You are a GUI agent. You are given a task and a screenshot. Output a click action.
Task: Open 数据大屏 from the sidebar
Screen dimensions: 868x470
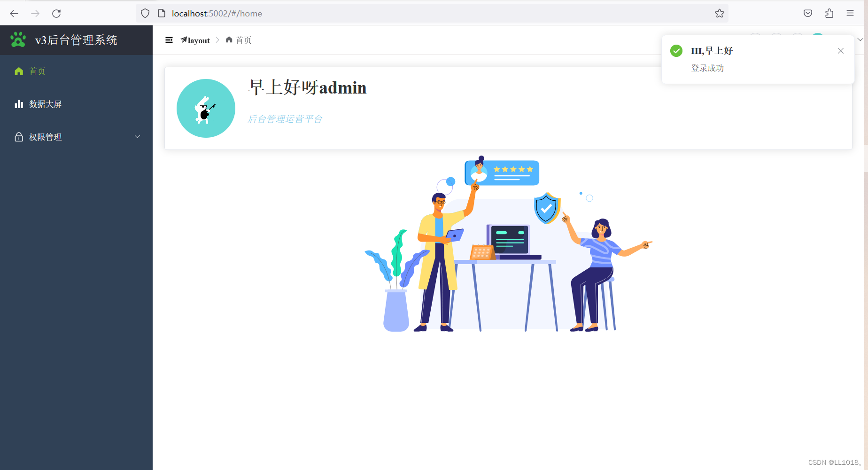click(76, 104)
